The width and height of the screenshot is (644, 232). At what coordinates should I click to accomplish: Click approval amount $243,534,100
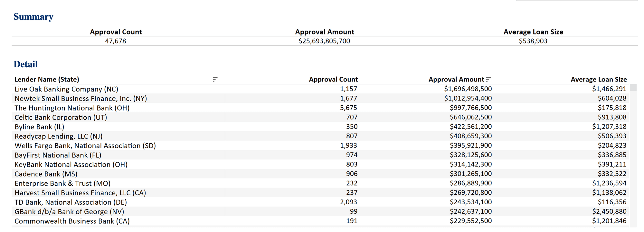pyautogui.click(x=471, y=202)
